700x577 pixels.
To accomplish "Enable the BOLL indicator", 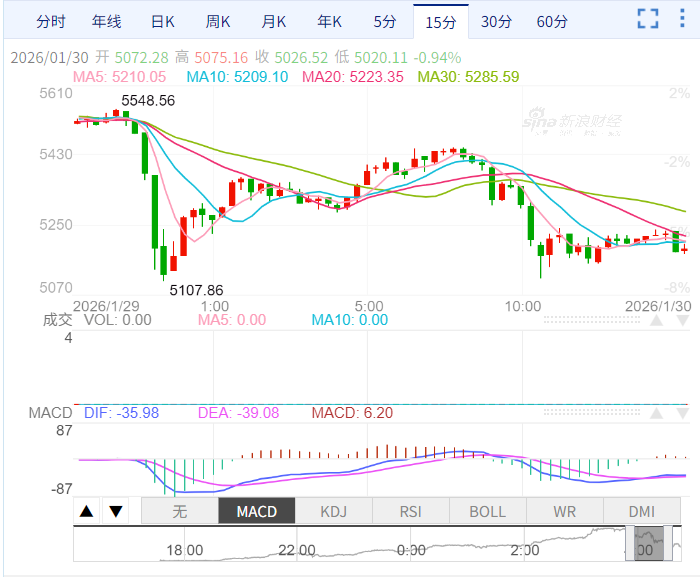I will click(488, 511).
